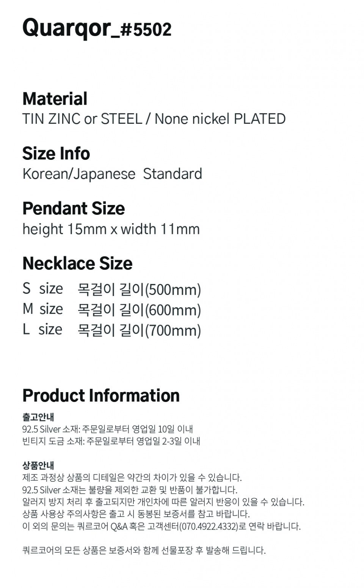Click the 출고안내 subheading
This screenshot has height=588, width=364.
click(38, 417)
